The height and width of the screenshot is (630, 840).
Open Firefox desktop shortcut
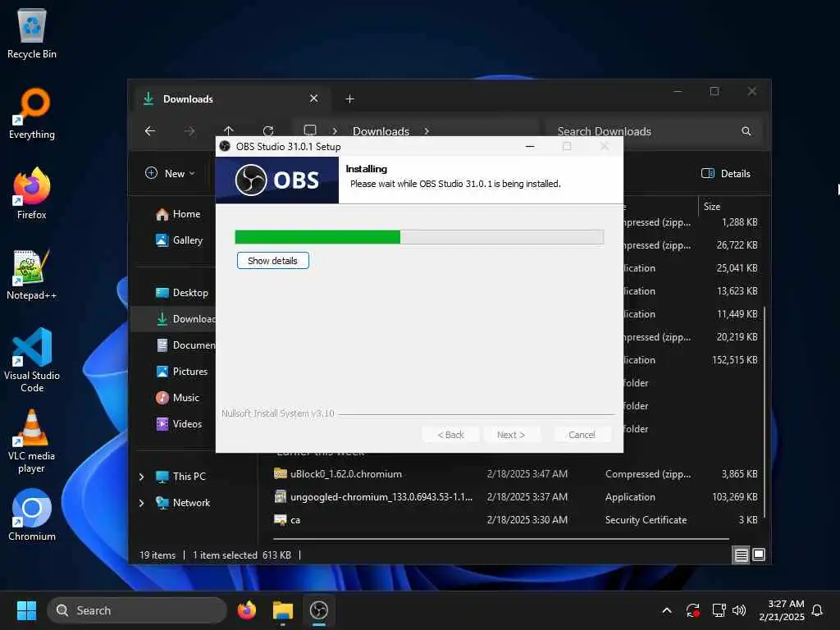coord(32,194)
